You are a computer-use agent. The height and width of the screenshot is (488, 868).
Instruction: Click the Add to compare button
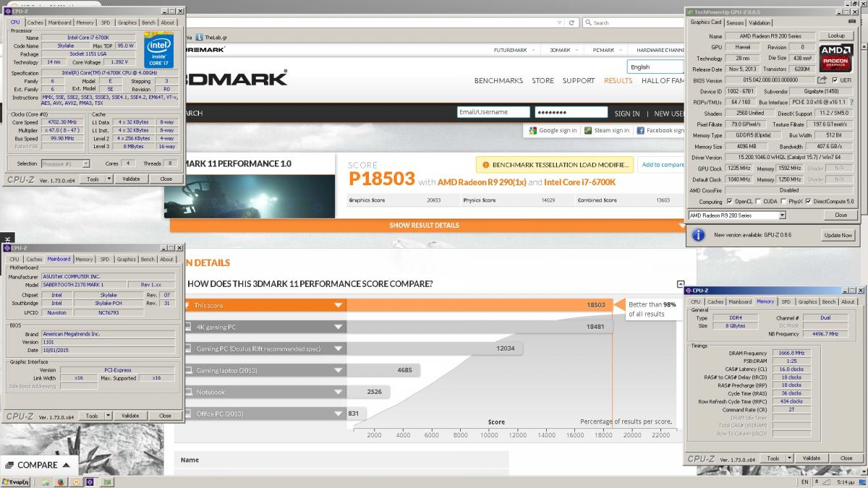point(663,165)
